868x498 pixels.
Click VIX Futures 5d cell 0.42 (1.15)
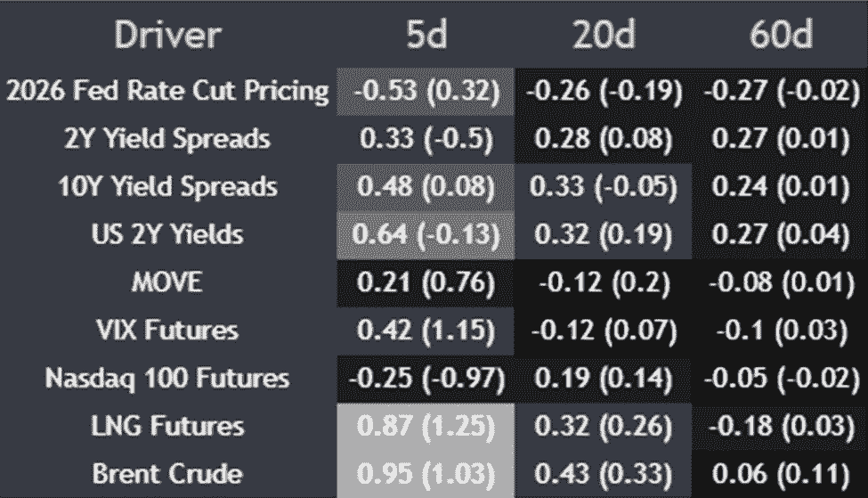click(426, 331)
